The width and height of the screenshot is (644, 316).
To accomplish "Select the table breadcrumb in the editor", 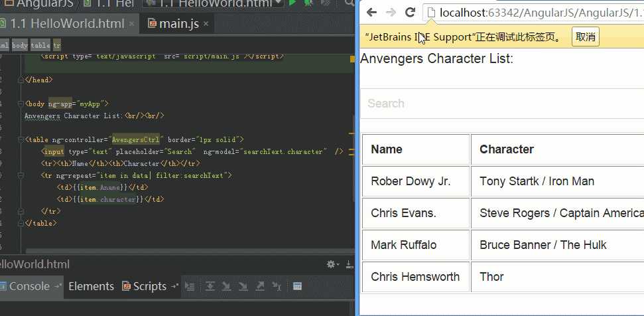I will click(x=40, y=46).
